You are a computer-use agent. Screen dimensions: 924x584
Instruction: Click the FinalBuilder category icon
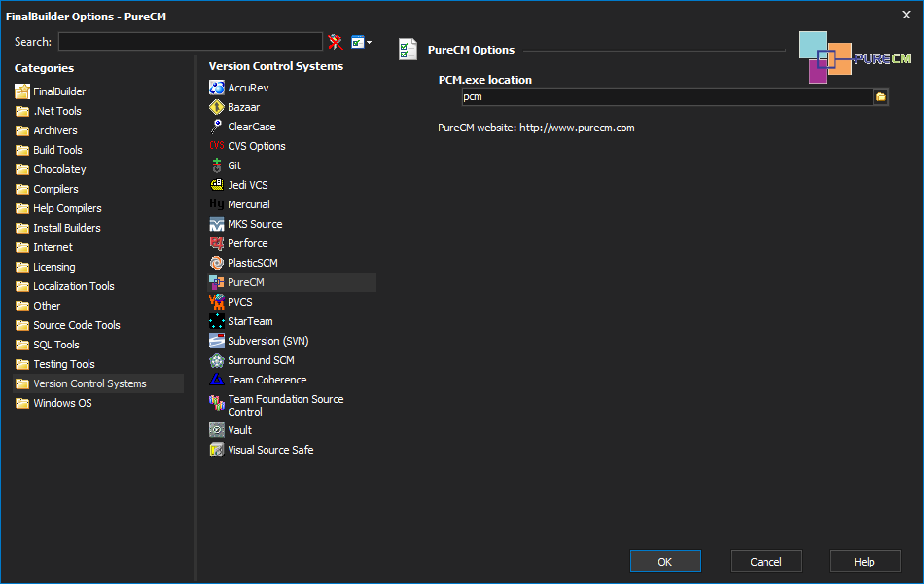[x=22, y=91]
